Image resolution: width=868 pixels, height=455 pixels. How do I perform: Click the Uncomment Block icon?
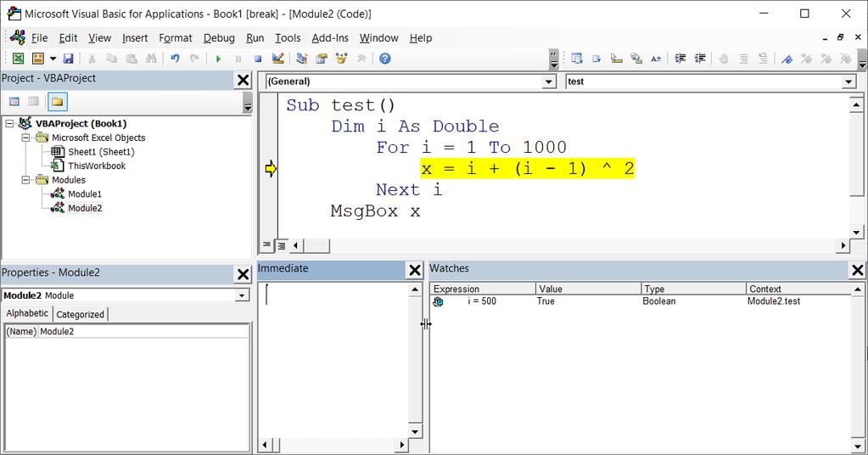(x=763, y=59)
